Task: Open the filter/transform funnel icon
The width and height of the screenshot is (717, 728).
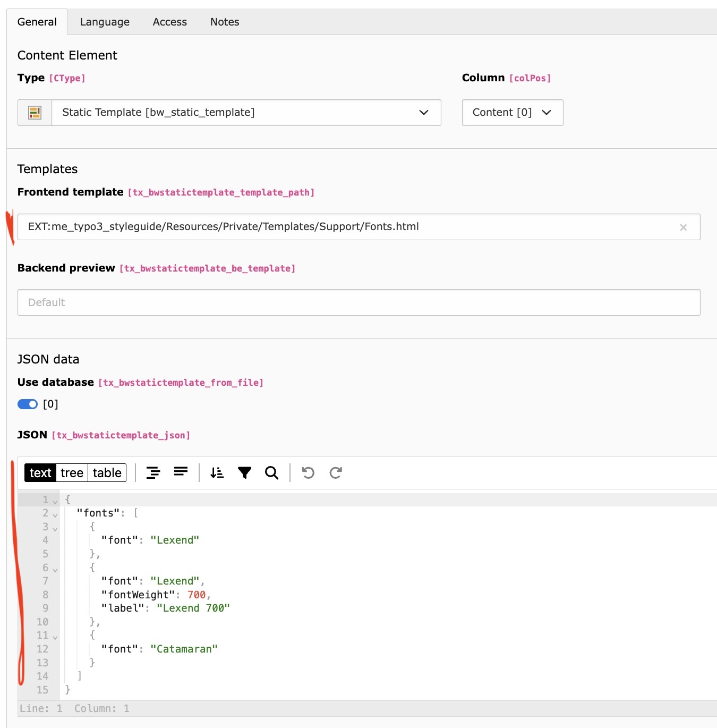Action: (x=244, y=472)
